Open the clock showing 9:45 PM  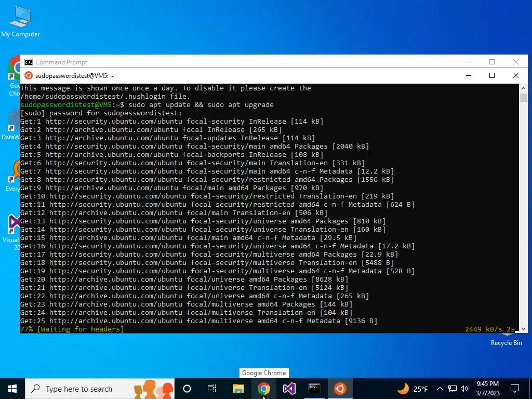tap(487, 389)
